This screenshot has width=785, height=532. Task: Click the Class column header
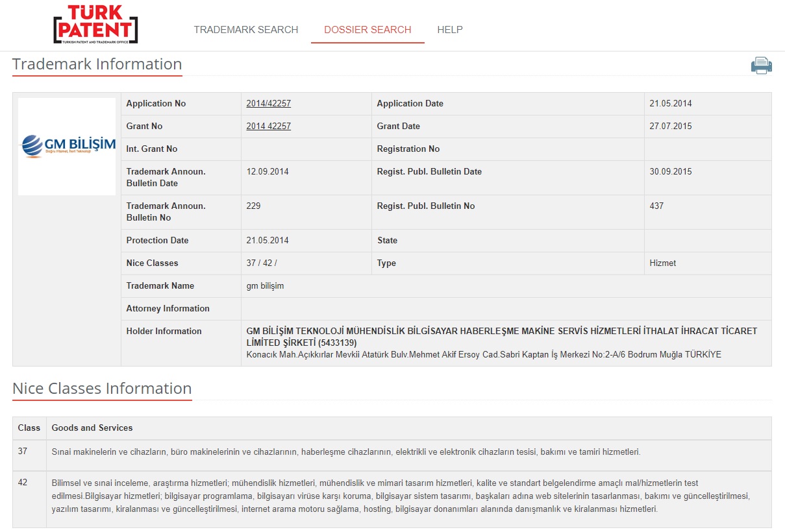pos(29,428)
